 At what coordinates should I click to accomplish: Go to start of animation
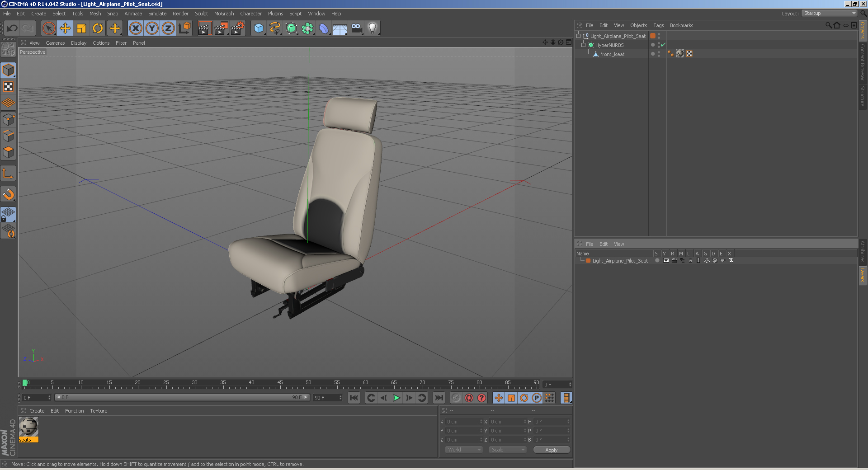tap(354, 398)
